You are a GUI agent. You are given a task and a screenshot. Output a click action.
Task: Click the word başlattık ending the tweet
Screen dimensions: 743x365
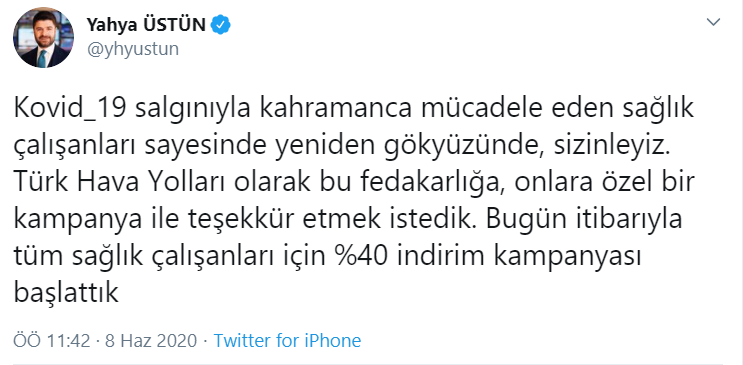click(65, 293)
